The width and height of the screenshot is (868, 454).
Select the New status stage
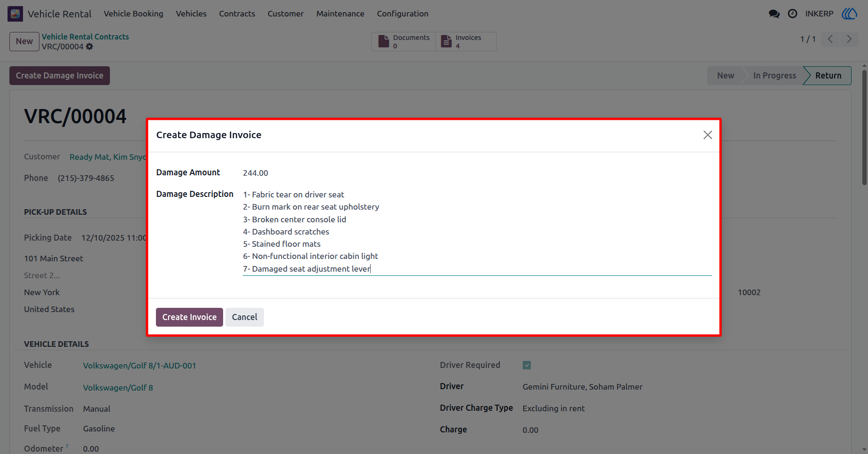tap(725, 76)
